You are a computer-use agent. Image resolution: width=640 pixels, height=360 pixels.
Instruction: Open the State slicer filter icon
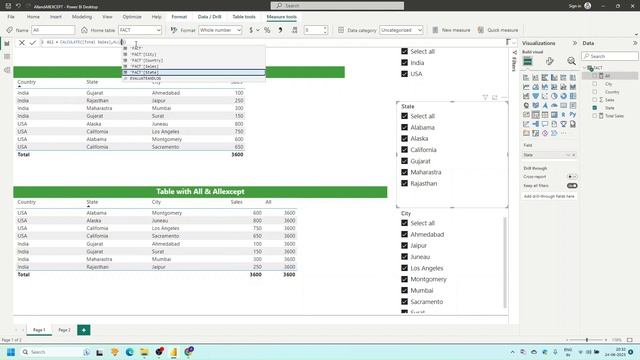[485, 97]
